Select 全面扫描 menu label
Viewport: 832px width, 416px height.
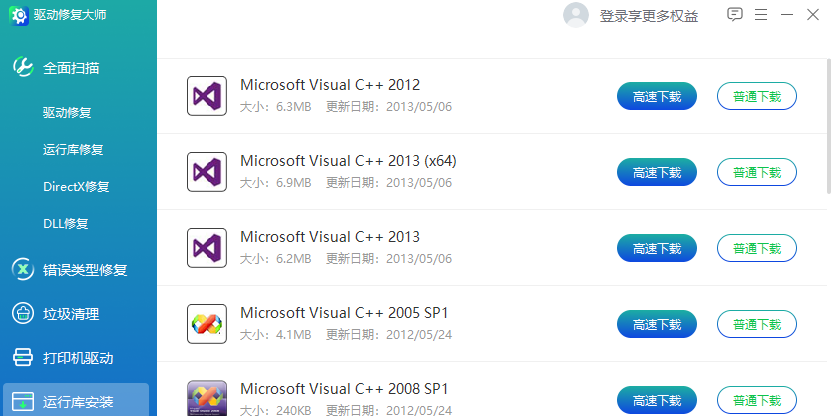click(71, 68)
